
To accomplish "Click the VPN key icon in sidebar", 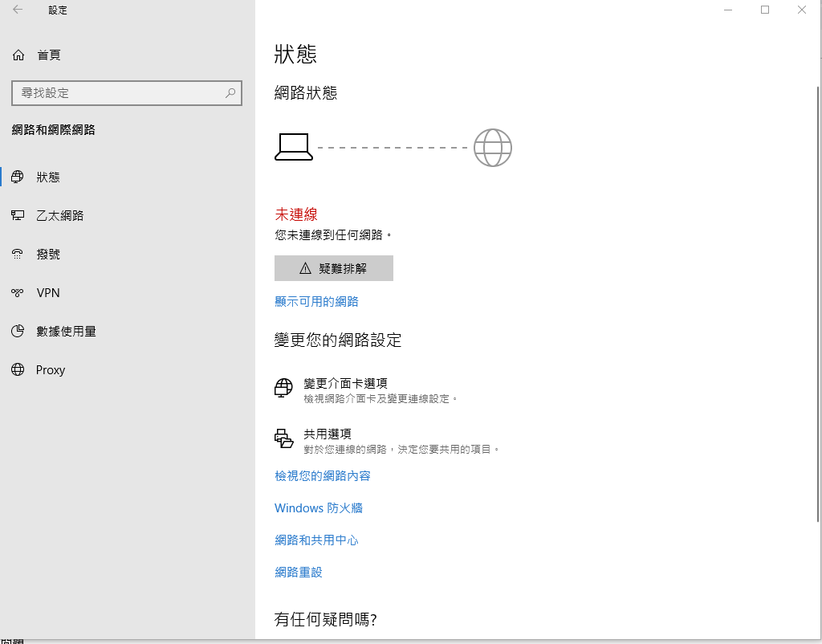I will click(x=18, y=292).
